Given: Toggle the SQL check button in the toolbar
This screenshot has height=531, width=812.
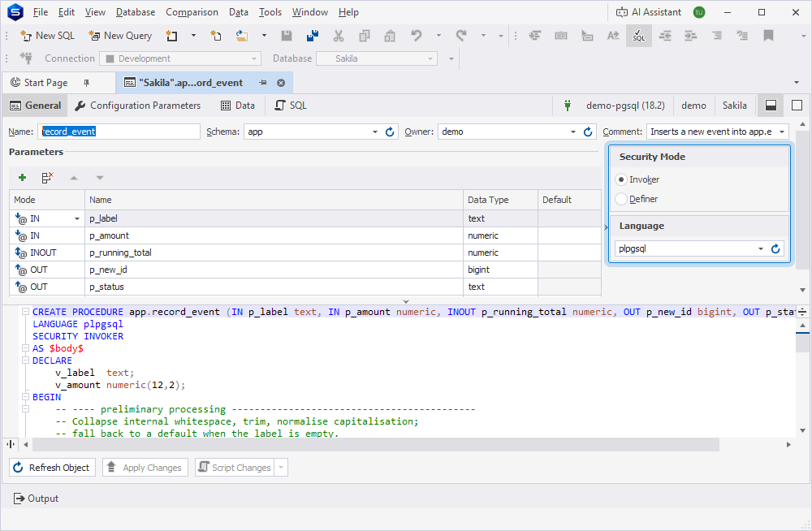Looking at the screenshot, I should [639, 35].
